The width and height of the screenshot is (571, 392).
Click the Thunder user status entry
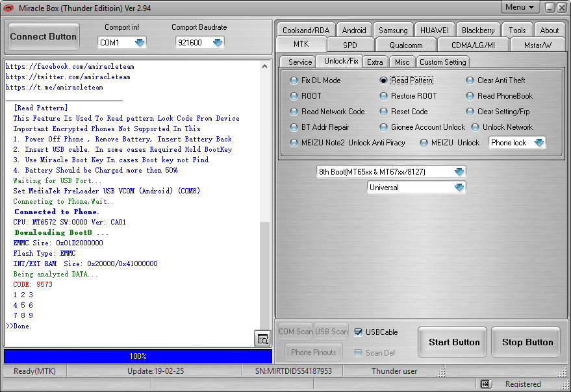(x=394, y=371)
